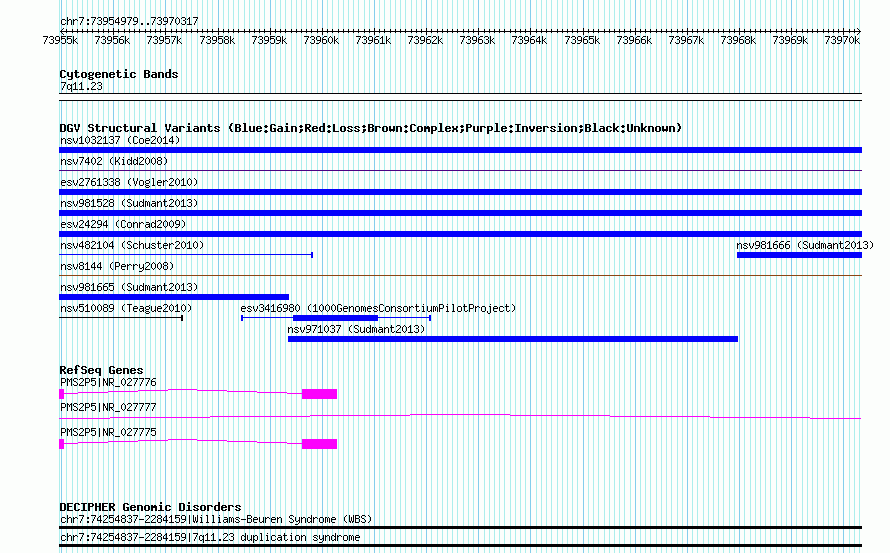Click the nsv1032137 (Coe2014) blue gain bar
The image size is (890, 553).
click(x=460, y=150)
